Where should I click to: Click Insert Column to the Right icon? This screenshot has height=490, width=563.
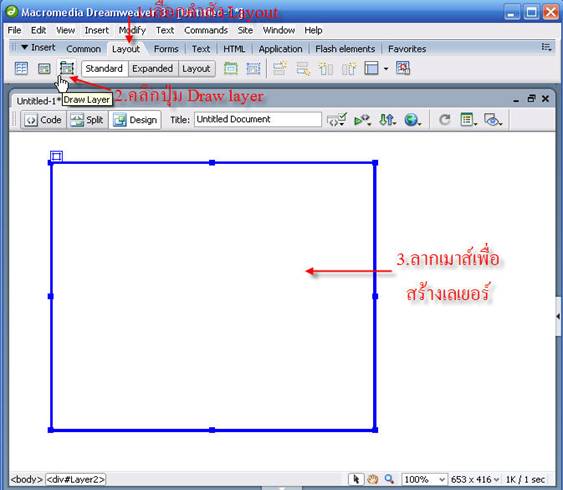(x=349, y=68)
